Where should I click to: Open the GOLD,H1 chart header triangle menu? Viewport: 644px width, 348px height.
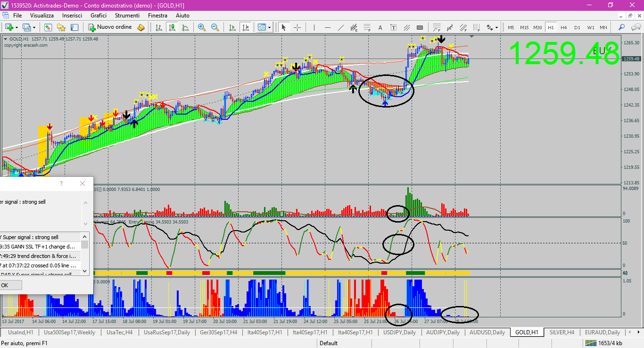click(x=6, y=39)
